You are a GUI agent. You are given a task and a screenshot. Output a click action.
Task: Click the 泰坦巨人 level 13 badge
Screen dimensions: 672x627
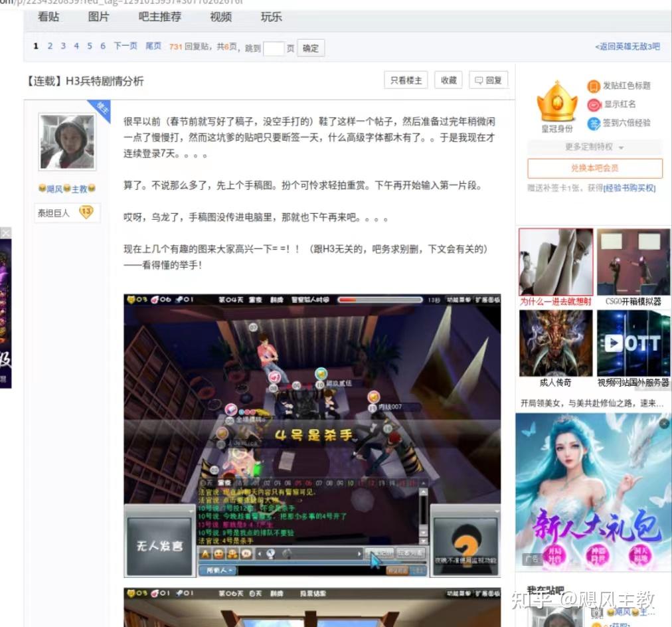coord(67,213)
